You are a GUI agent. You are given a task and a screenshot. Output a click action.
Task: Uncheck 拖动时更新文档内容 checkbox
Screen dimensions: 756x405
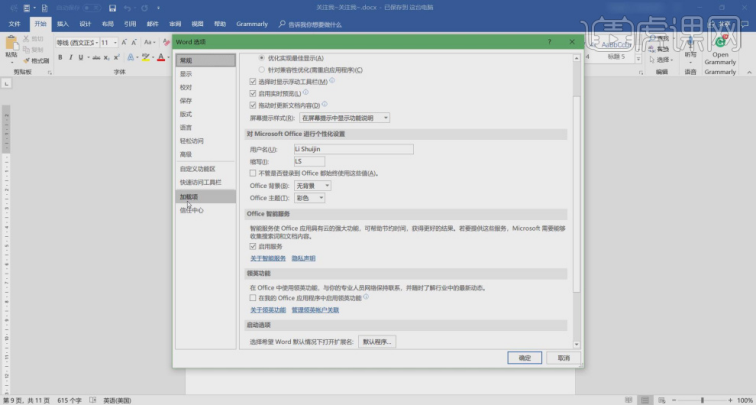(x=253, y=105)
